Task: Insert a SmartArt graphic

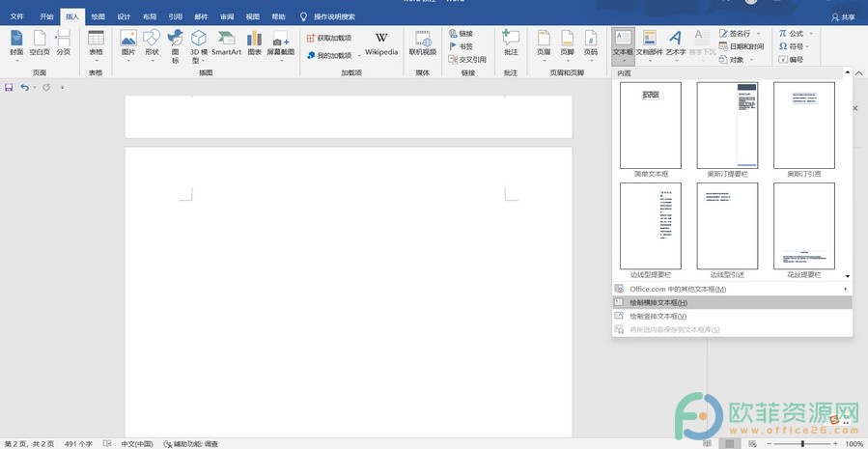Action: [x=226, y=43]
